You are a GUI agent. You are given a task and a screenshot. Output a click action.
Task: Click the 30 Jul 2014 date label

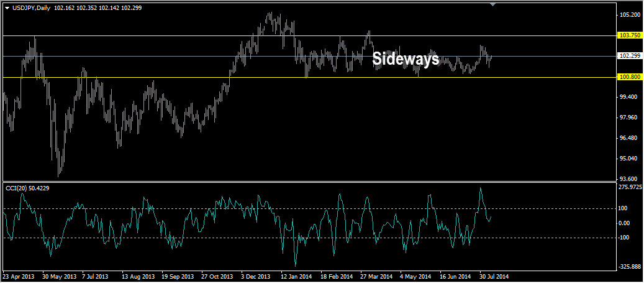coord(496,276)
